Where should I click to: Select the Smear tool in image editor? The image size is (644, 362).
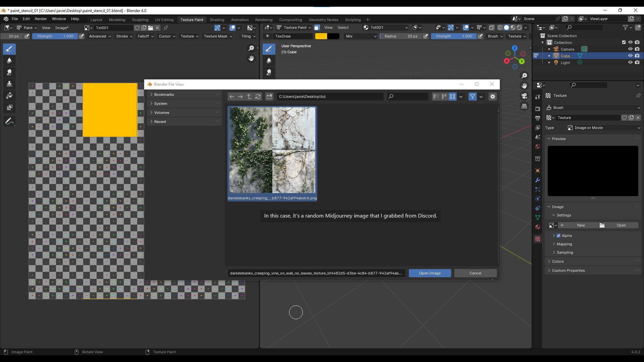click(x=9, y=72)
